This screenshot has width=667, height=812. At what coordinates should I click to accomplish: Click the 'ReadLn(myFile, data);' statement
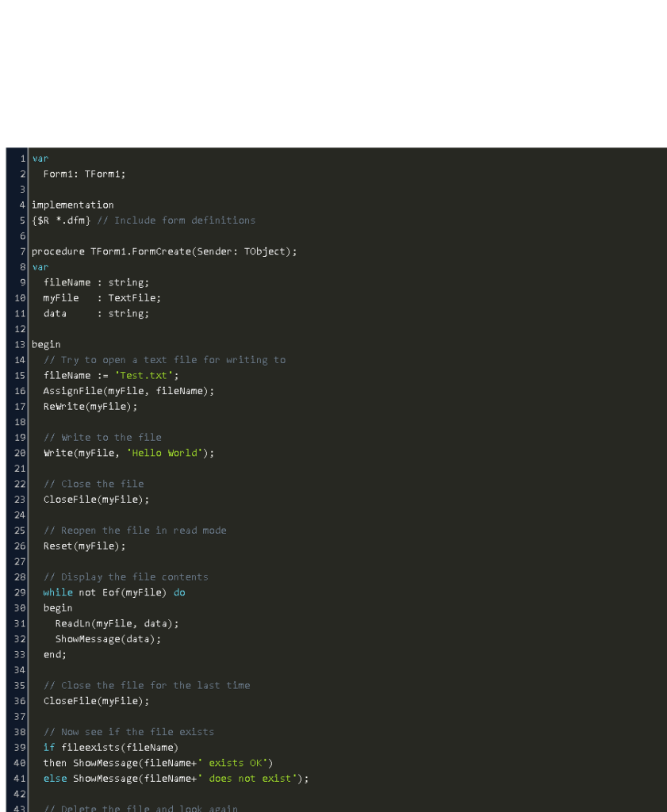[117, 623]
